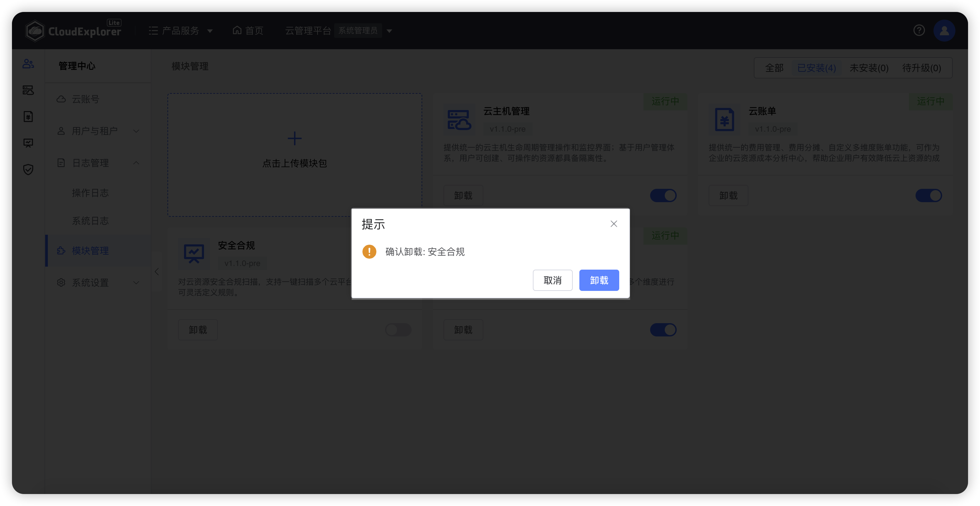Screen dimensions: 980x506
Task: Toggle the 安全合规 module switch
Action: (398, 330)
